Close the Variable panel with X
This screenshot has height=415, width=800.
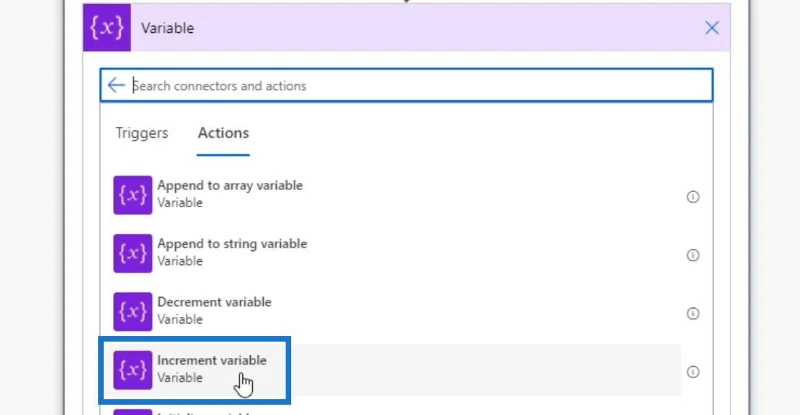[712, 28]
